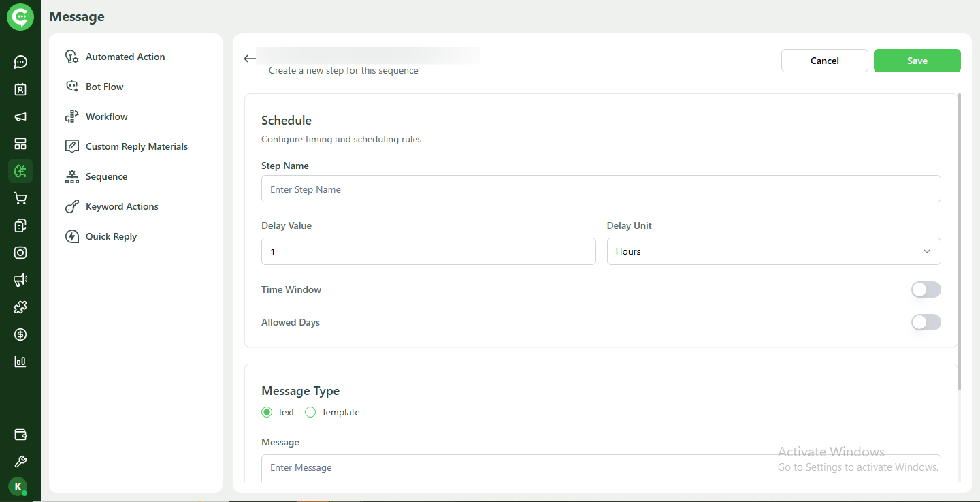The image size is (980, 502).
Task: Open the chat messages panel from sidebar
Action: pyautogui.click(x=20, y=62)
